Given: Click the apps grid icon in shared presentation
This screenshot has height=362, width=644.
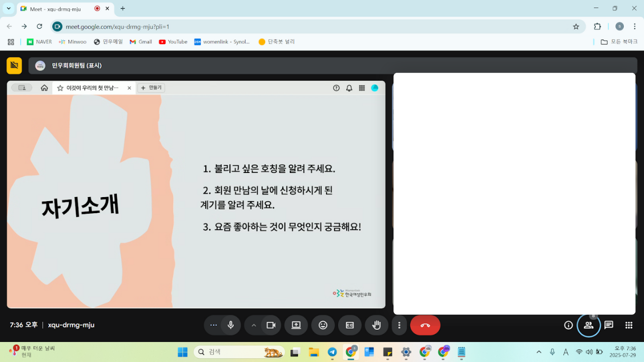Looking at the screenshot, I should 362,88.
